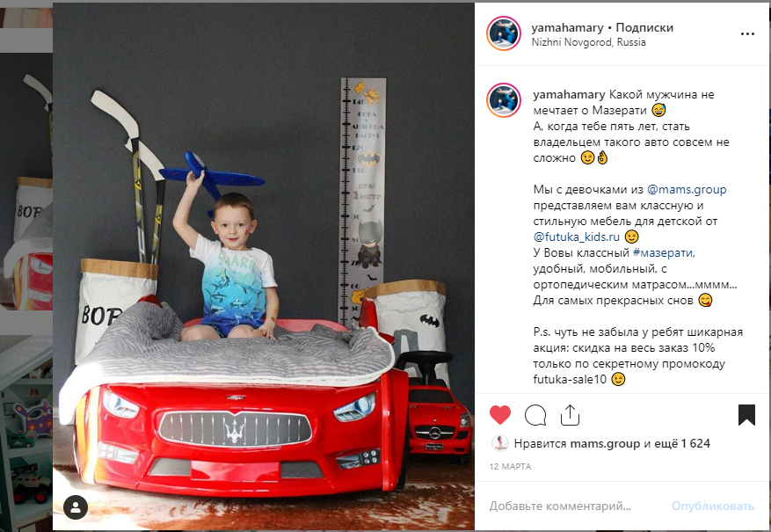Open the 12 МАРТА post date link
Viewport: 771px width, 532px height.
point(511,467)
